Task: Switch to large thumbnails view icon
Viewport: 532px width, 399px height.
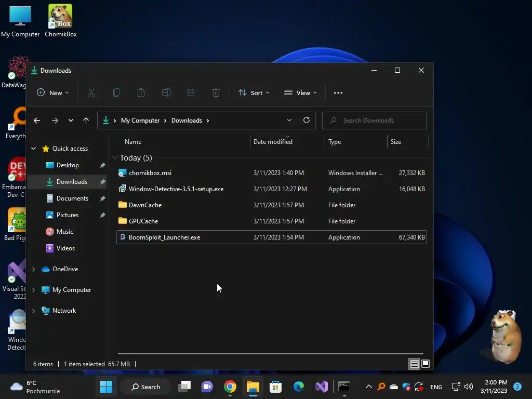Action: tap(425, 364)
